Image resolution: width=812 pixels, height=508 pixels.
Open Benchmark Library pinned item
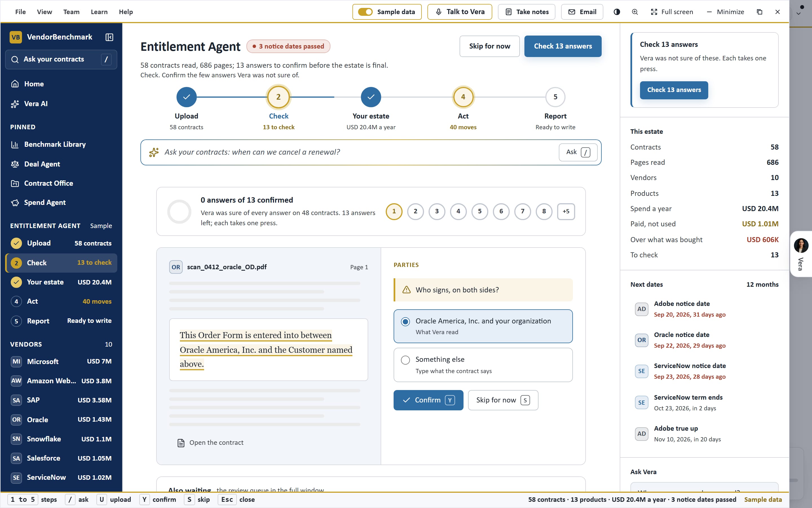tap(61, 144)
